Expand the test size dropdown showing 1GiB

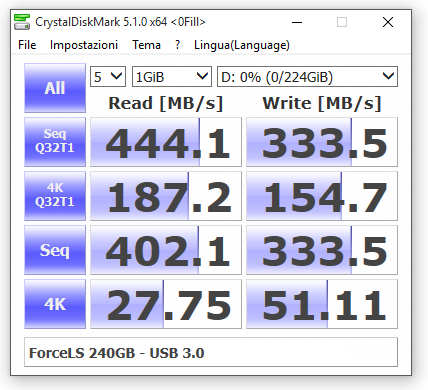click(172, 77)
